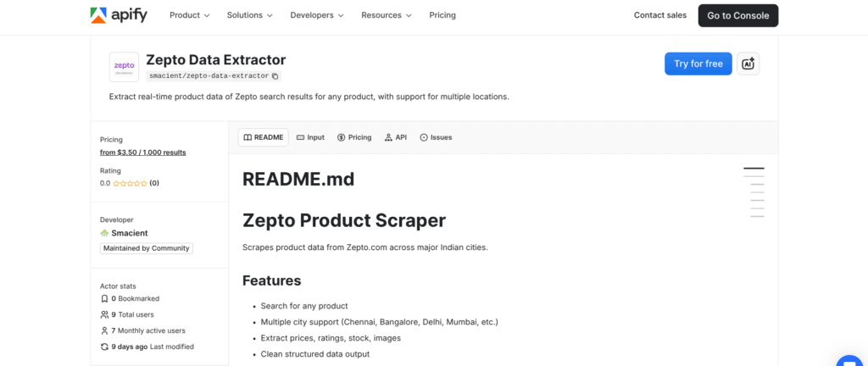This screenshot has height=366, width=868.
Task: Click the Go to Console button
Action: pos(737,15)
